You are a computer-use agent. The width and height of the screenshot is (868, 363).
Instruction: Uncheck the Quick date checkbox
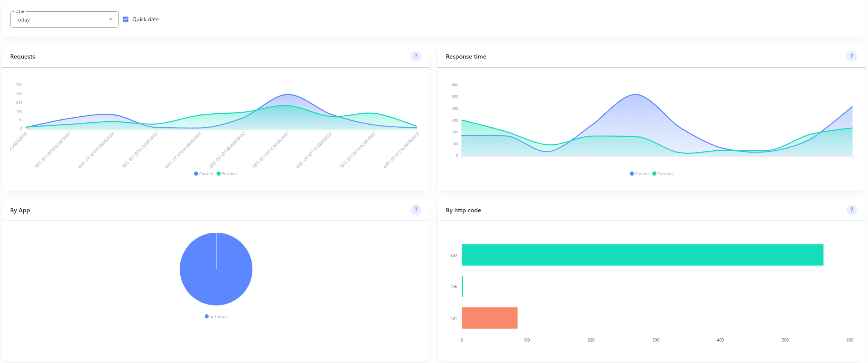coord(126,19)
